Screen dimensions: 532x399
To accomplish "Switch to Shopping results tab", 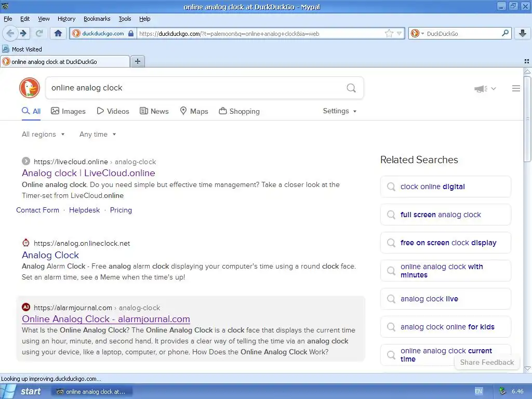I will [x=239, y=111].
